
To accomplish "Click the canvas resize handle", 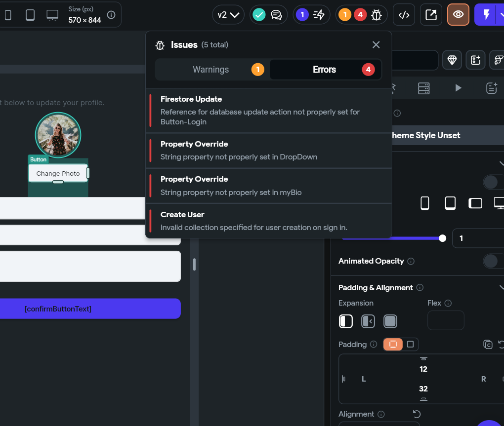I will point(194,265).
